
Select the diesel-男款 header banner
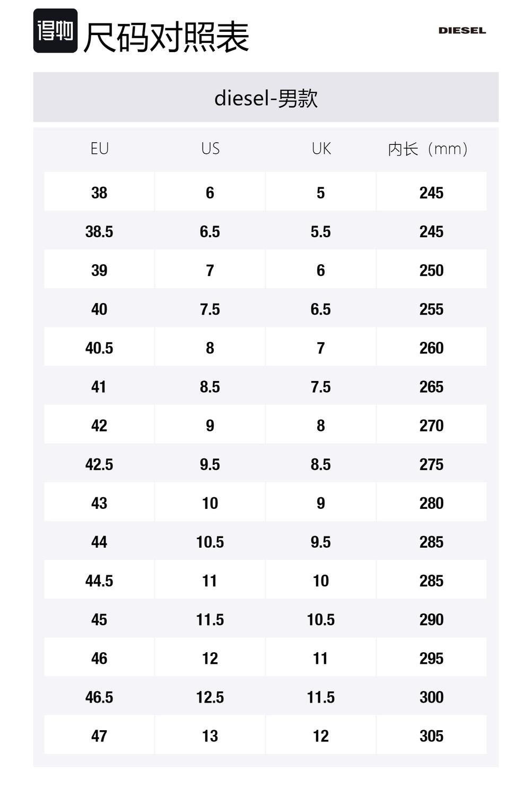[266, 98]
